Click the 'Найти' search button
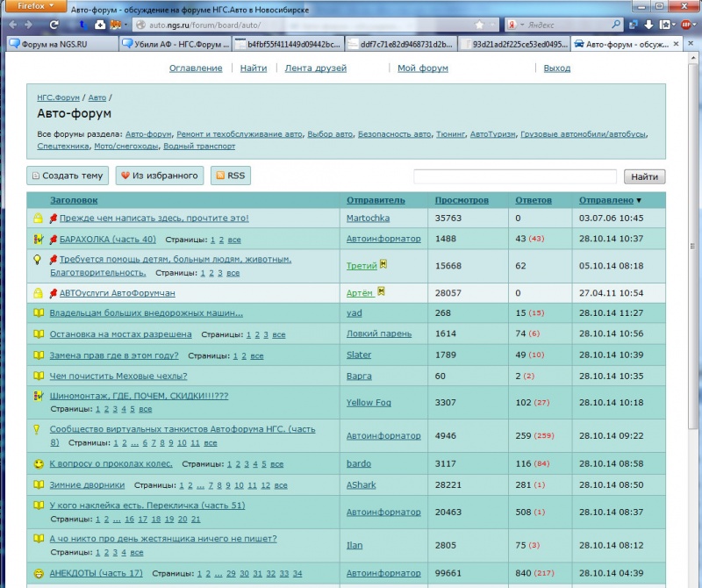702x588 pixels. pos(644,176)
